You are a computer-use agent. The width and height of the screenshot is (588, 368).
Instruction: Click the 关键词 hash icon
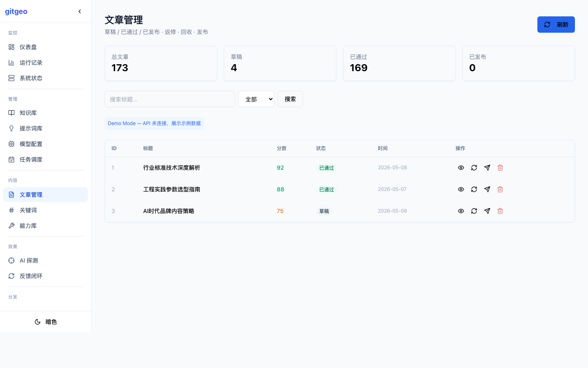point(11,210)
